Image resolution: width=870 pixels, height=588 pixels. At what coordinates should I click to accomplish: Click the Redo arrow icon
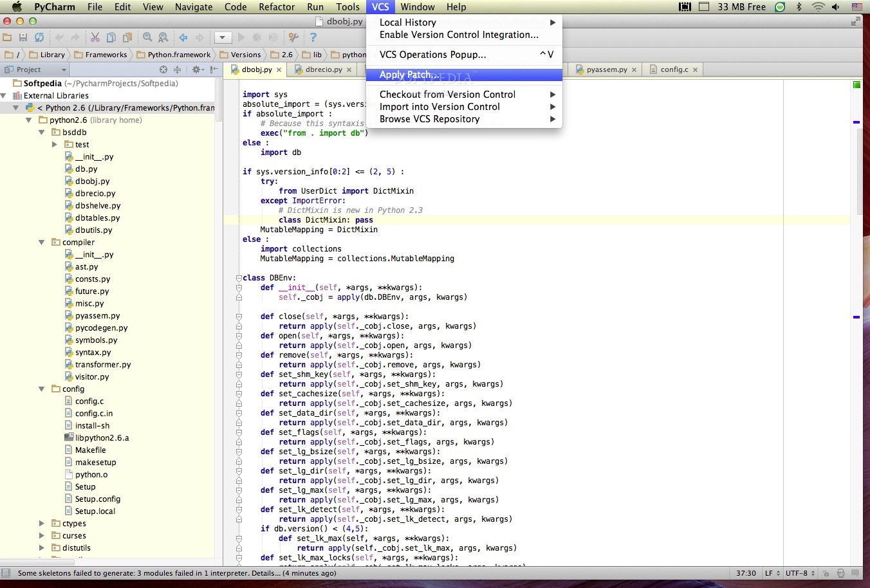[75, 38]
